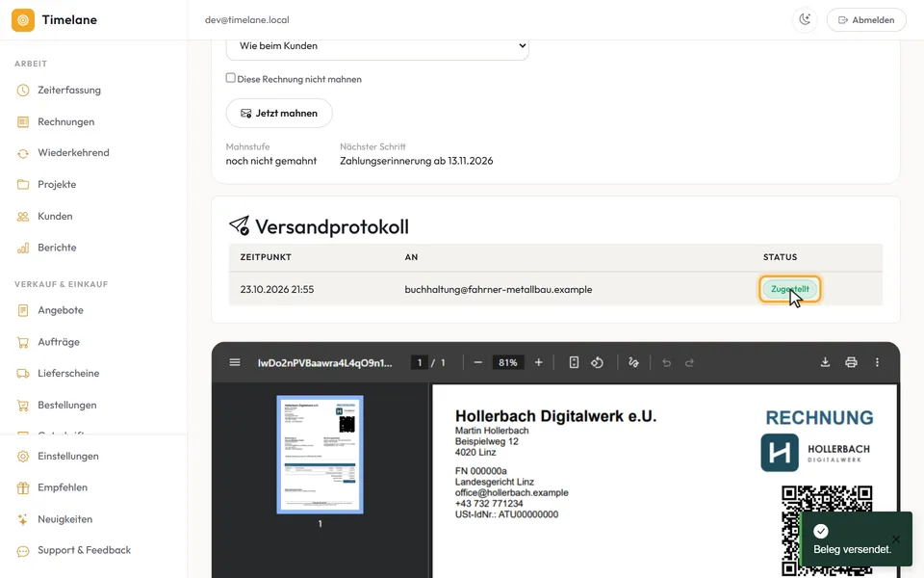This screenshot has width=924, height=578.
Task: Close the 'Beleg versendet.' toast
Action: tap(896, 539)
